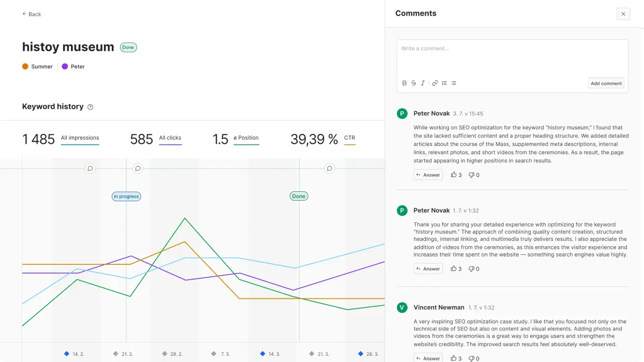Screen dimensions: 644x362
Task: Select the All clicks metric
Action: tap(170, 138)
